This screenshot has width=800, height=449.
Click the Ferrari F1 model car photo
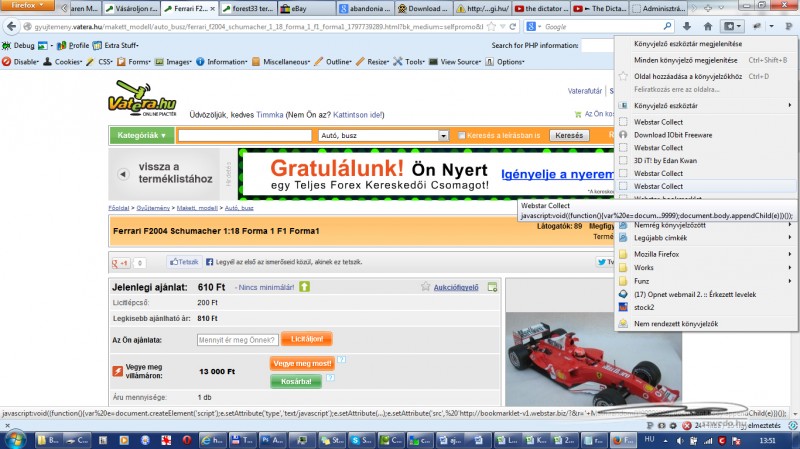pos(594,359)
